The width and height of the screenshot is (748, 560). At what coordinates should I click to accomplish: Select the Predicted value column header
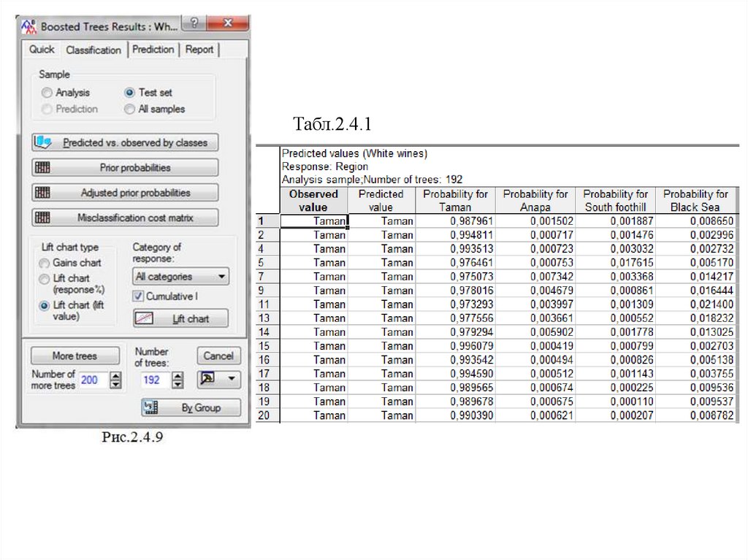tap(381, 200)
